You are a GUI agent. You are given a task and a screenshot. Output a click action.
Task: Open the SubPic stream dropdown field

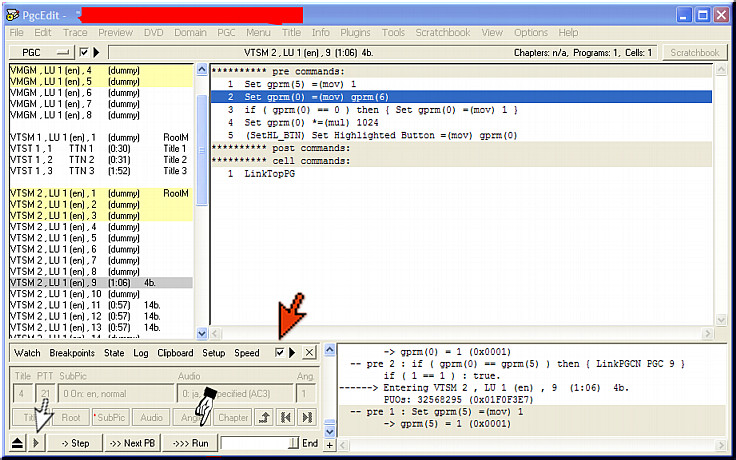point(114,394)
